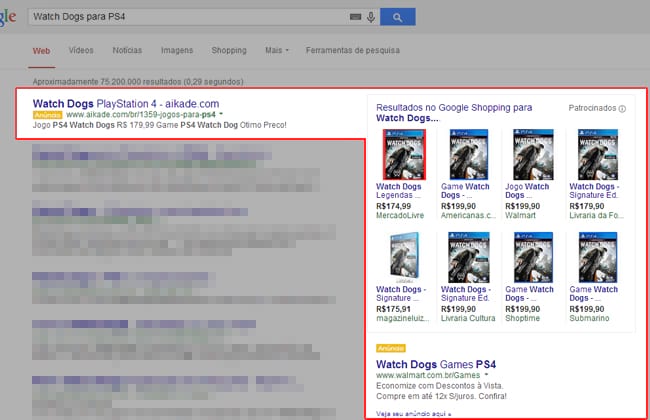Click Livraria da Folha product thumbnail

coord(598,155)
